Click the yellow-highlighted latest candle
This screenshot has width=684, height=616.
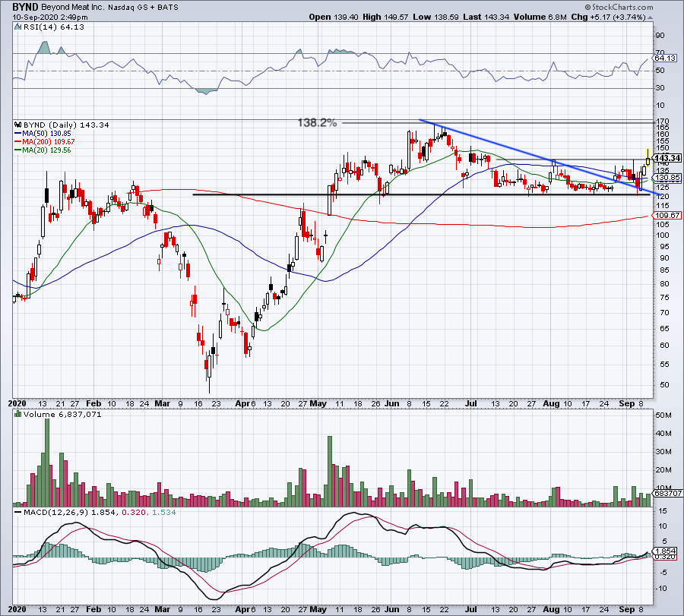(648, 158)
